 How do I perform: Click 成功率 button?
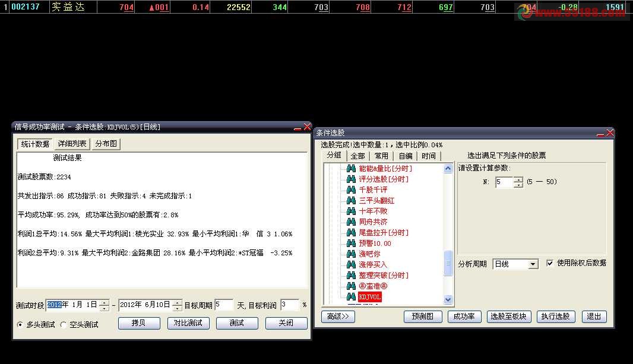(464, 316)
